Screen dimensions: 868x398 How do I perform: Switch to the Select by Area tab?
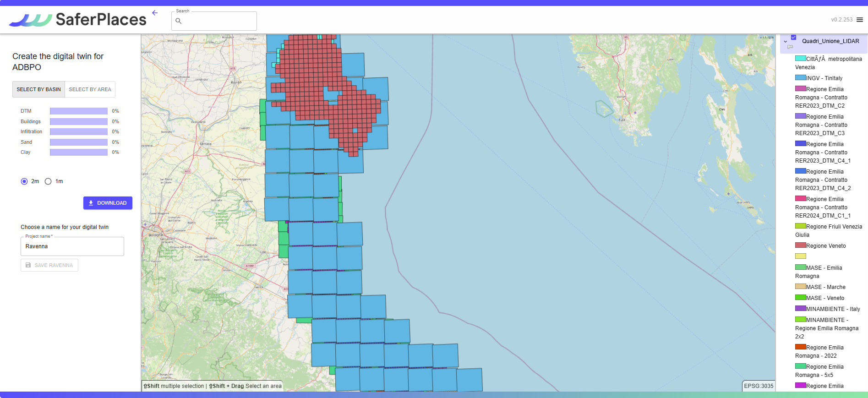(90, 89)
